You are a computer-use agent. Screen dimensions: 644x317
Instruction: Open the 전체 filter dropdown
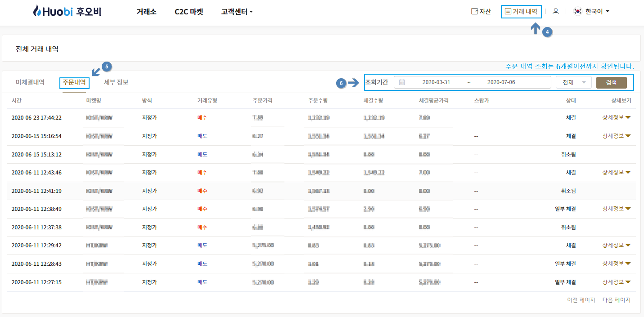click(574, 82)
